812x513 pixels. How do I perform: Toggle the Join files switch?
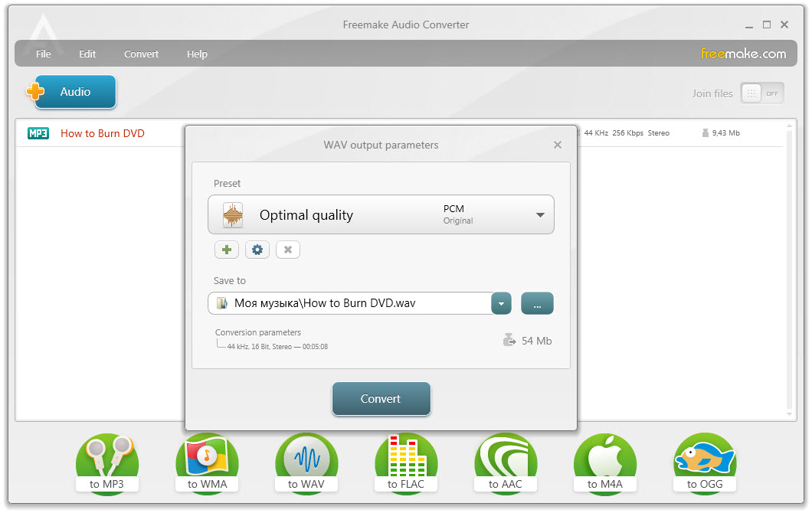click(x=761, y=93)
